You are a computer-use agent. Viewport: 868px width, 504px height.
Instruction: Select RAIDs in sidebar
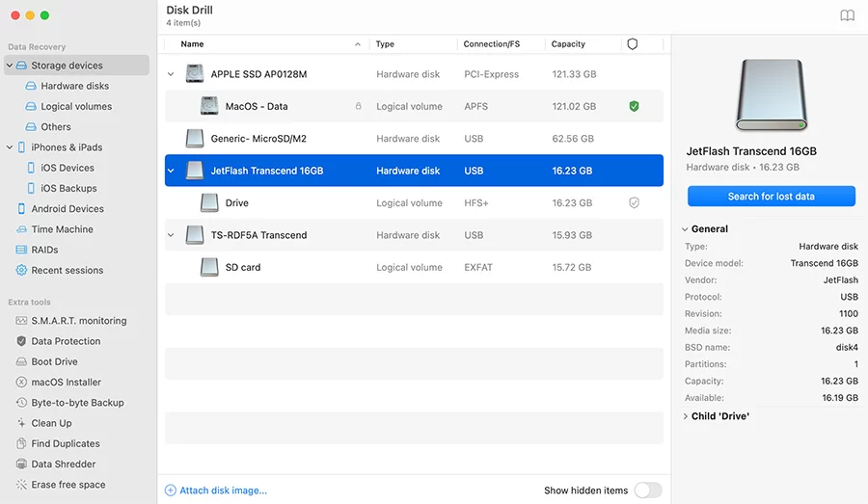click(x=37, y=250)
